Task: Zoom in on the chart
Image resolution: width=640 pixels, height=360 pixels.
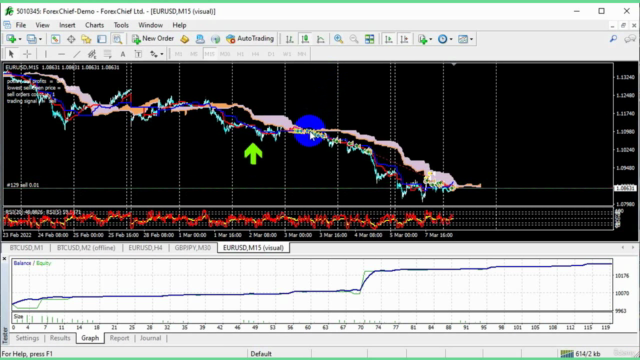Action: click(x=338, y=39)
